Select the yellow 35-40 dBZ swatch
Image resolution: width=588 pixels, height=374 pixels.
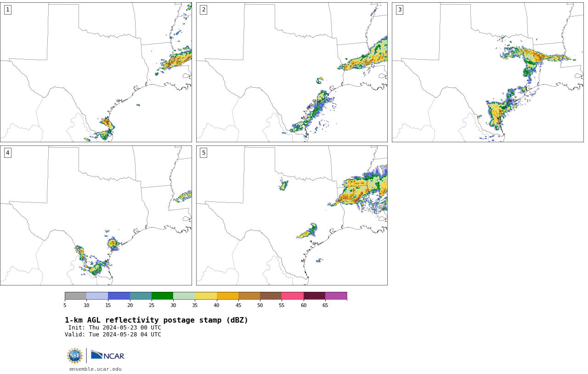coord(206,296)
